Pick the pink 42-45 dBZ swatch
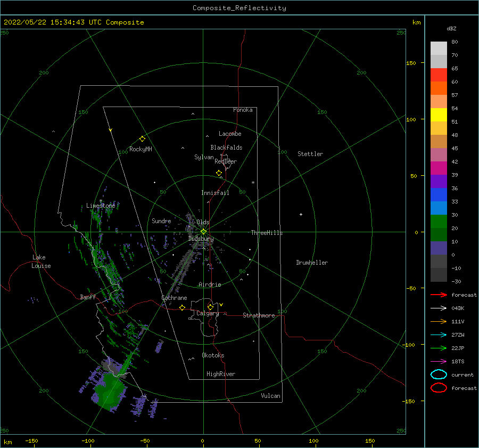Screen dimensions: 479x448 point(439,155)
